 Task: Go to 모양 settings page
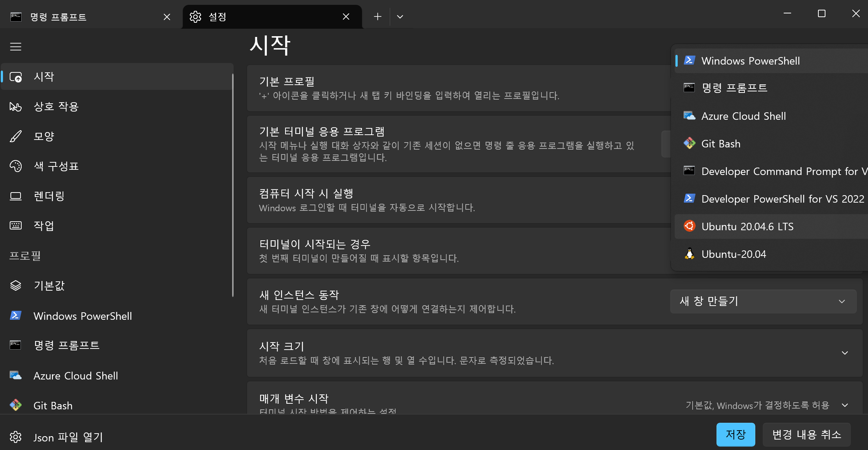(117, 137)
